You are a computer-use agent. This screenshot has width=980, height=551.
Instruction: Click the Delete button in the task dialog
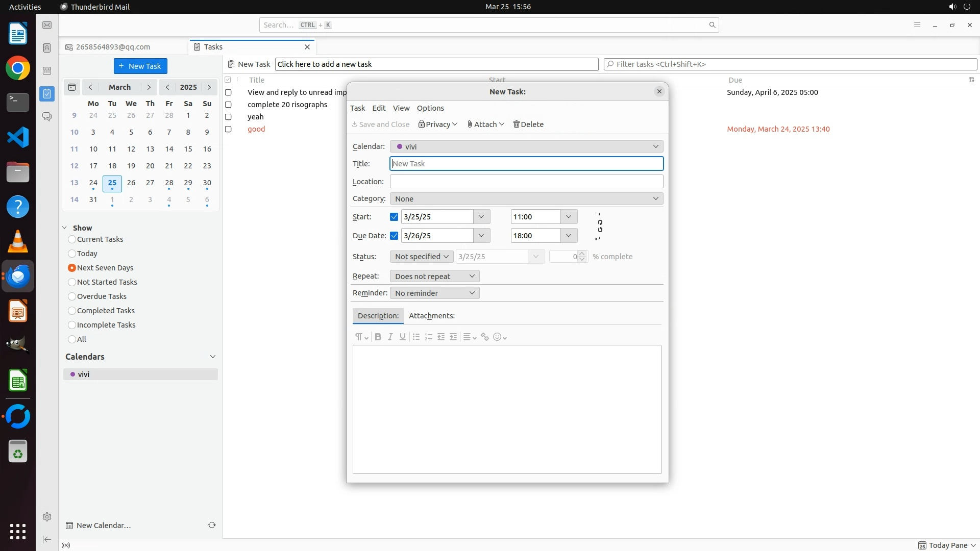tap(528, 124)
